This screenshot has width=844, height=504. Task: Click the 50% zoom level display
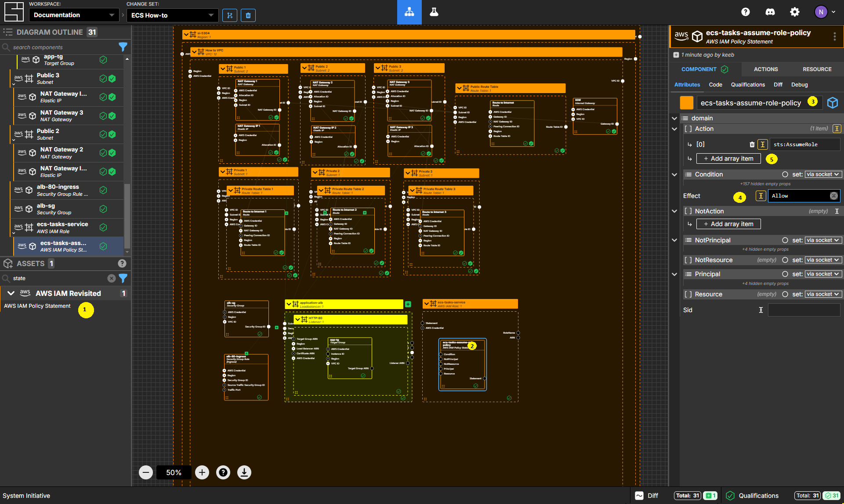pos(174,472)
